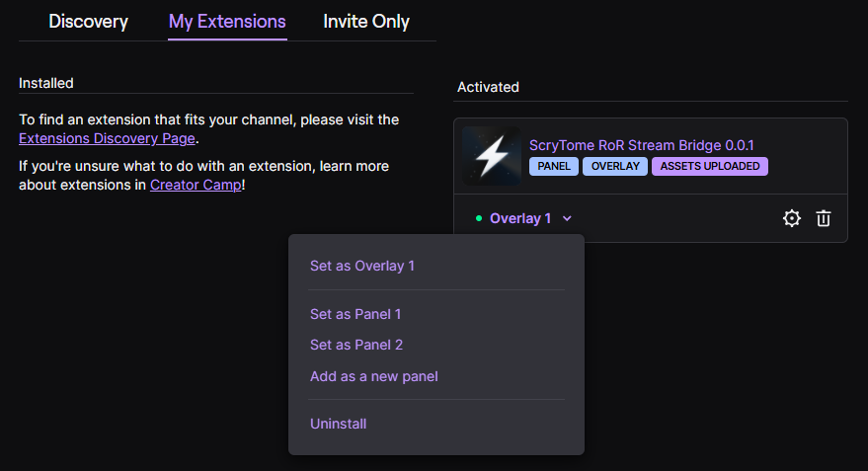Viewport: 868px width, 471px height.
Task: Select Uninstall from the dropdown menu
Action: [x=338, y=424]
